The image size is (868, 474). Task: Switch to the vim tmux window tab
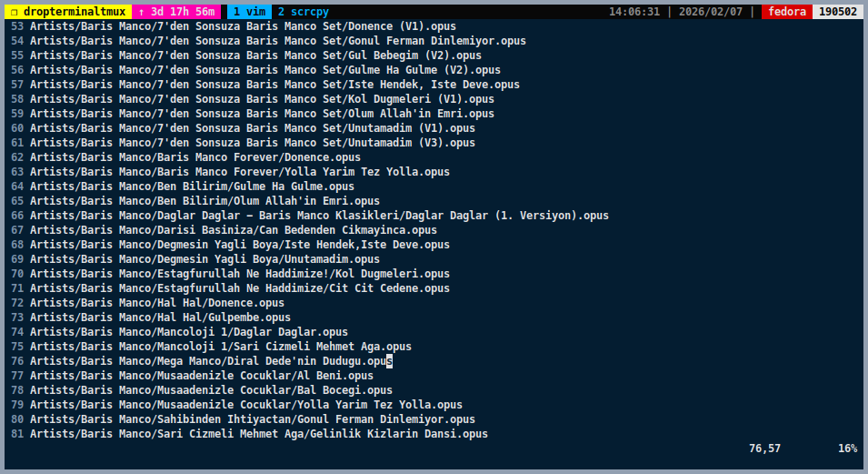pyautogui.click(x=248, y=12)
